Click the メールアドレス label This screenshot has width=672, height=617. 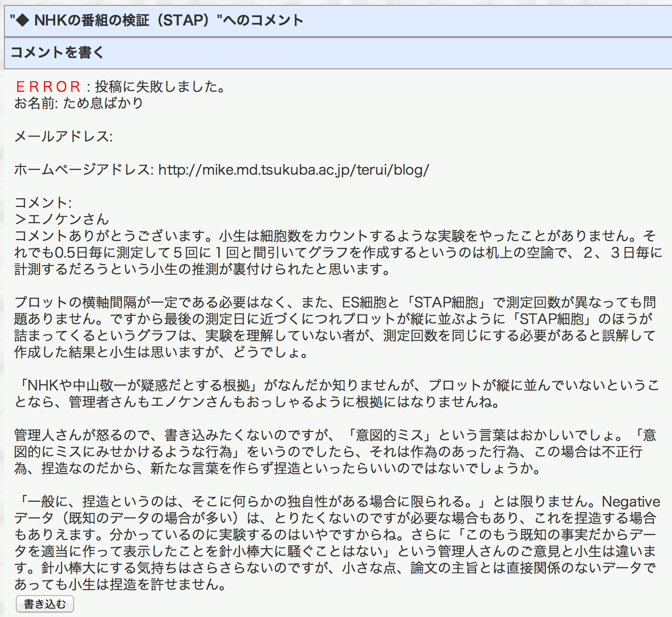coord(63,137)
